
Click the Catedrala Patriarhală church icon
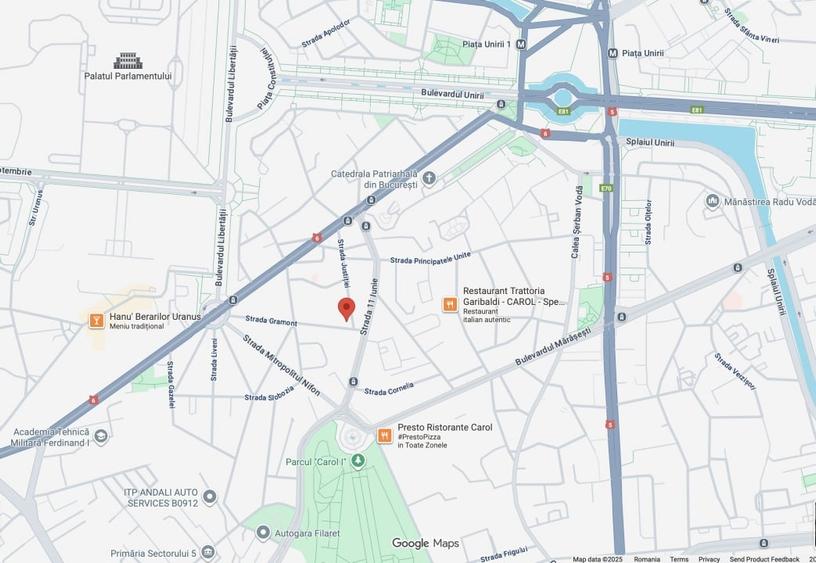pos(429,179)
